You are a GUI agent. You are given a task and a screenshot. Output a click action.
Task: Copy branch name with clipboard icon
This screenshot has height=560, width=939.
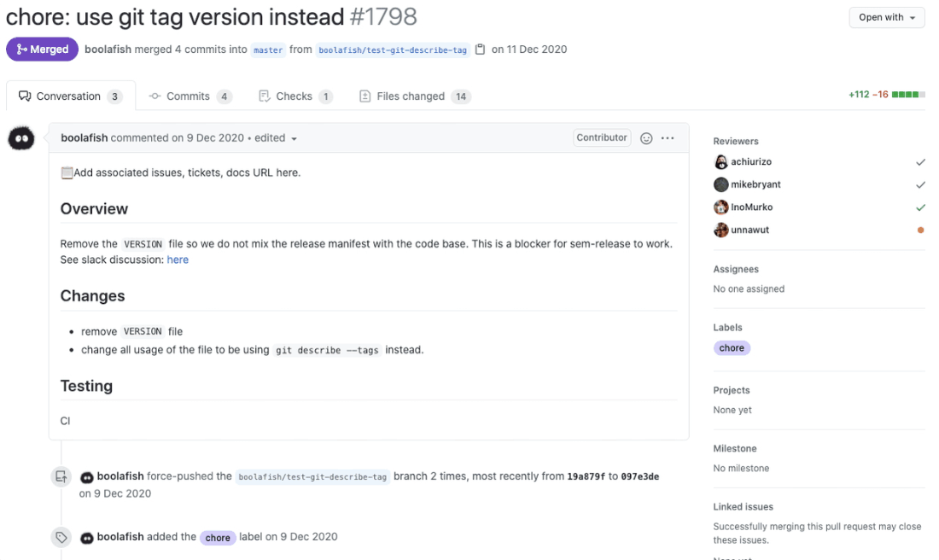tap(480, 50)
